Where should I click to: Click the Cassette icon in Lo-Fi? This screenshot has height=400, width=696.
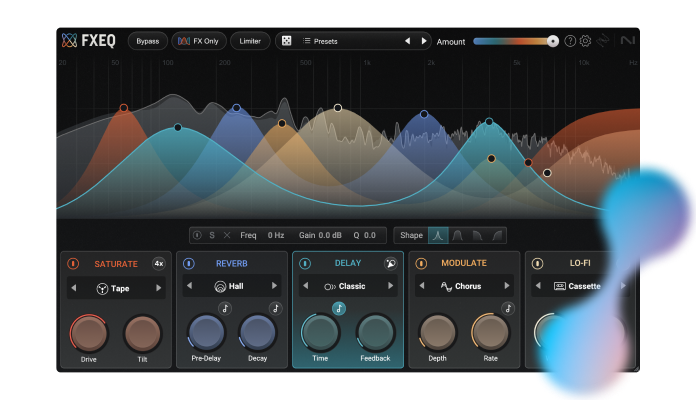560,286
